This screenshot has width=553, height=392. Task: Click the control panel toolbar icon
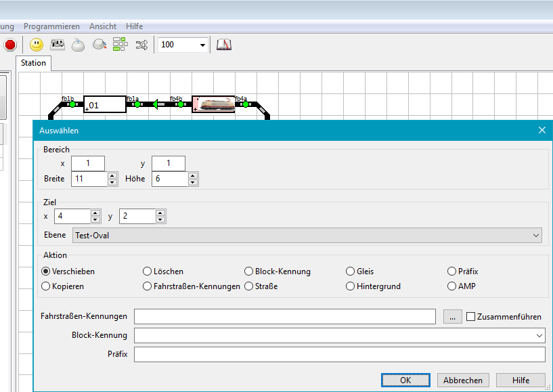coord(58,45)
